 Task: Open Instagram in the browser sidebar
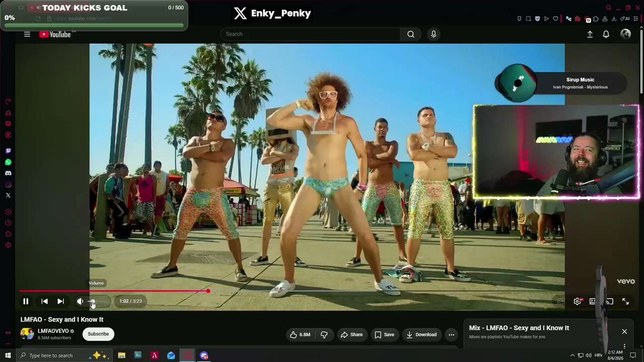(8, 184)
